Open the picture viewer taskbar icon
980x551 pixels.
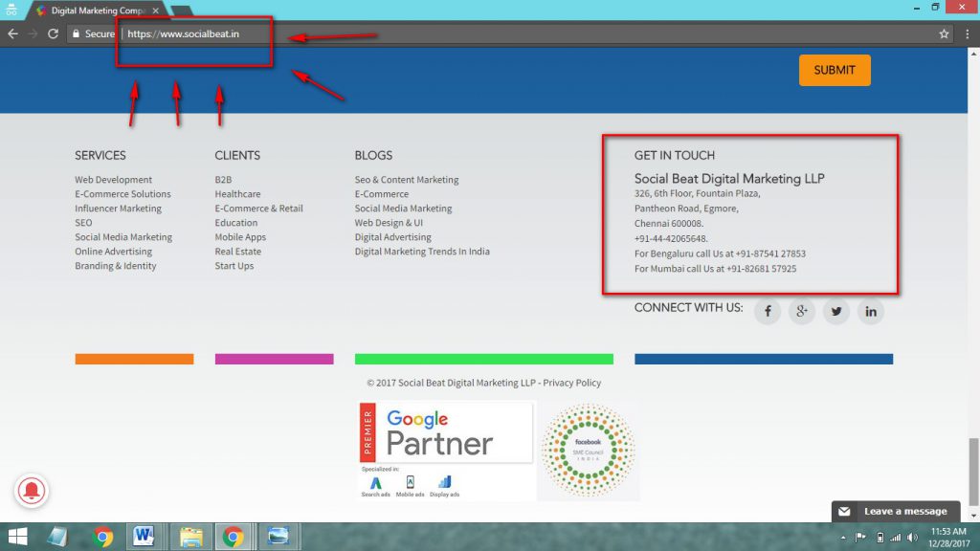coord(278,537)
